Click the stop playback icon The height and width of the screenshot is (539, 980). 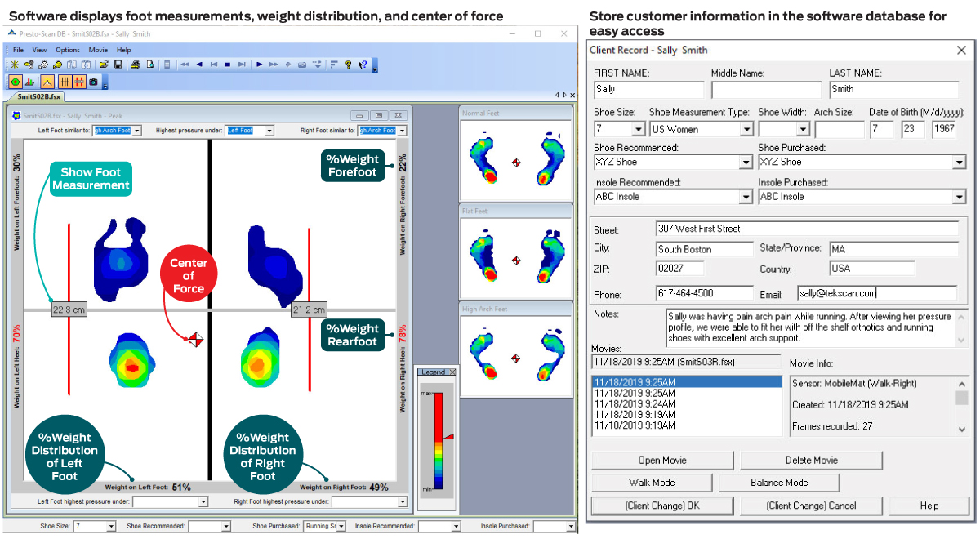click(228, 65)
